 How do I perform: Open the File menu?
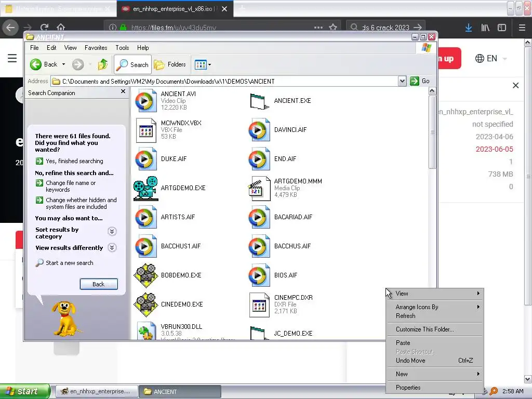coord(34,48)
